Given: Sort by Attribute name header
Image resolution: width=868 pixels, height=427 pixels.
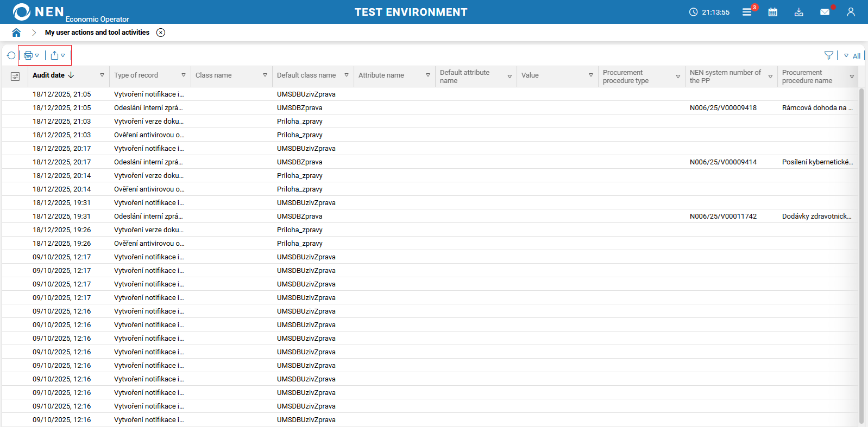Looking at the screenshot, I should (381, 75).
